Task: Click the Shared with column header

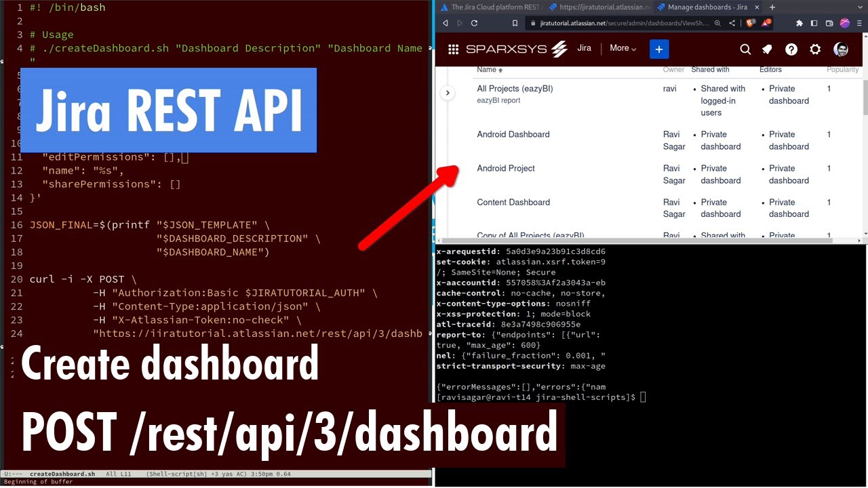Action: click(x=710, y=70)
